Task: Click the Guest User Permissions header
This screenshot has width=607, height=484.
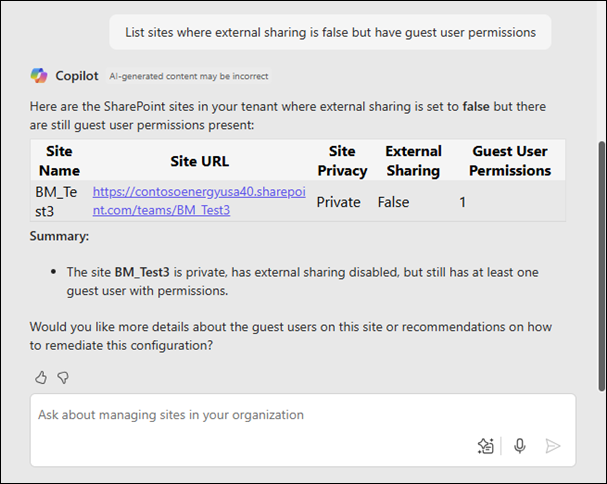Action: click(x=510, y=161)
